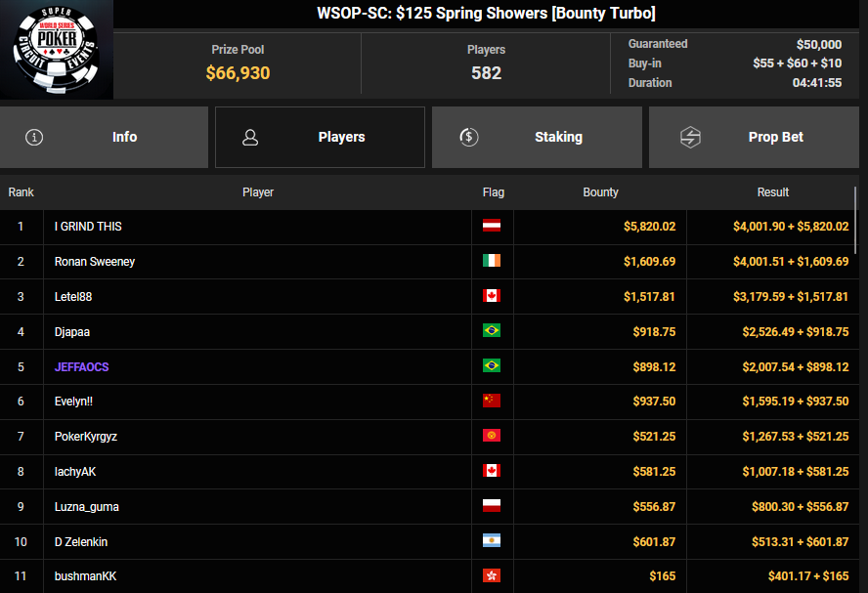
Task: Click the Result column header
Action: [x=772, y=192]
